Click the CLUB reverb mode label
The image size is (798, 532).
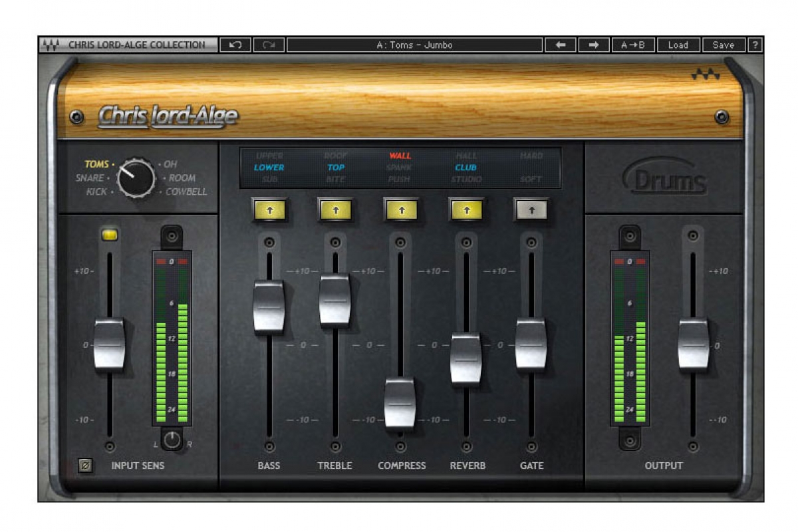pos(466,168)
